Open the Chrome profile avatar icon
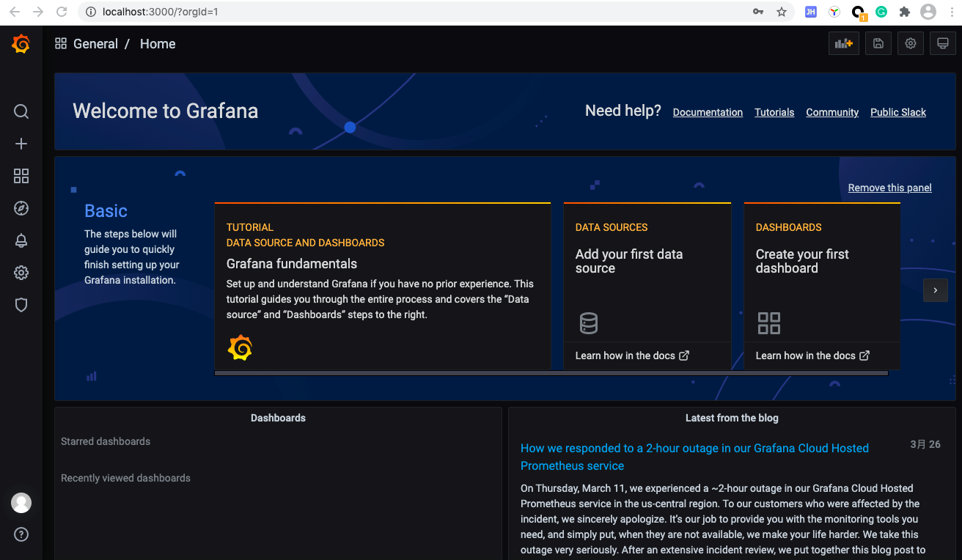The height and width of the screenshot is (560, 962). tap(928, 12)
